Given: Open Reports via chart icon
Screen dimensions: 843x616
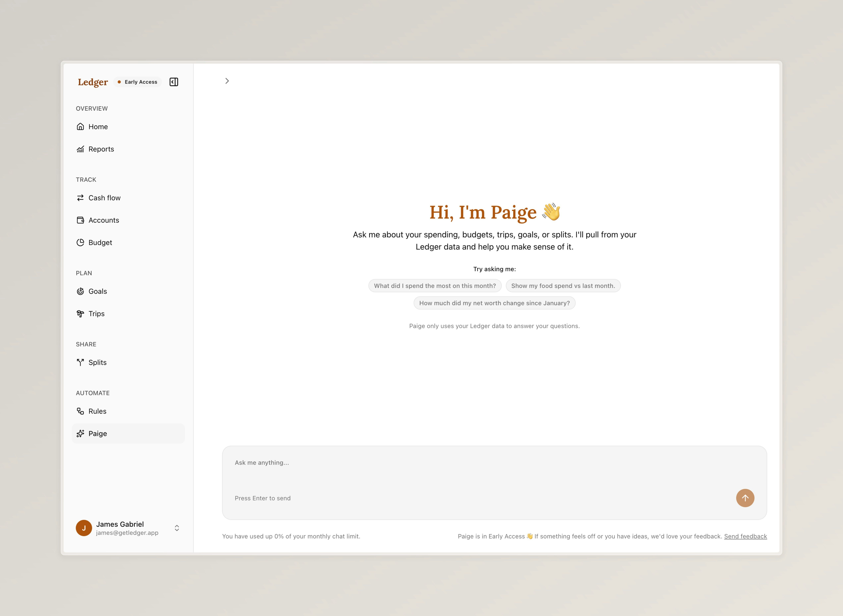Looking at the screenshot, I should pyautogui.click(x=80, y=149).
